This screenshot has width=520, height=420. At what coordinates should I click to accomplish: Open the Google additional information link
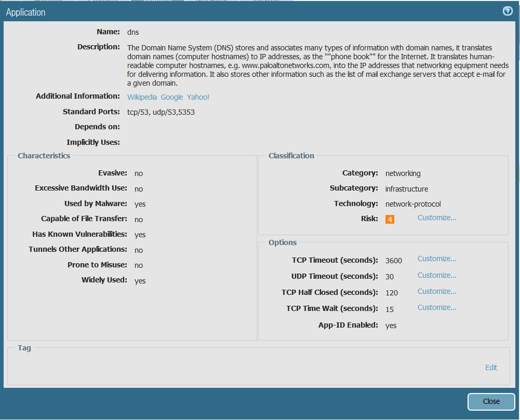pyautogui.click(x=172, y=97)
